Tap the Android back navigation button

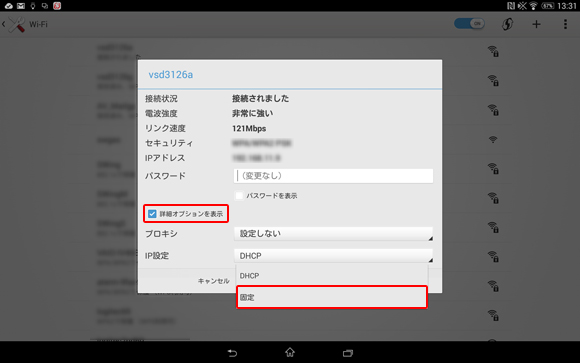pyautogui.click(x=232, y=353)
